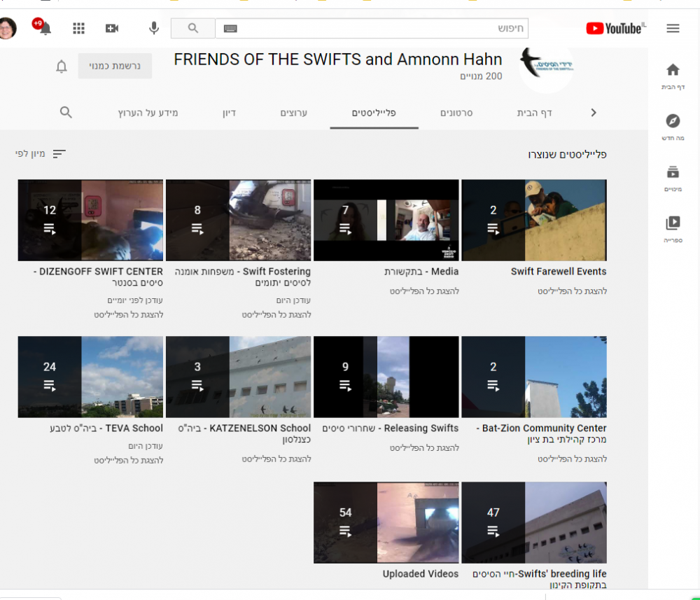
Task: Click the subscribed button
Action: click(115, 66)
